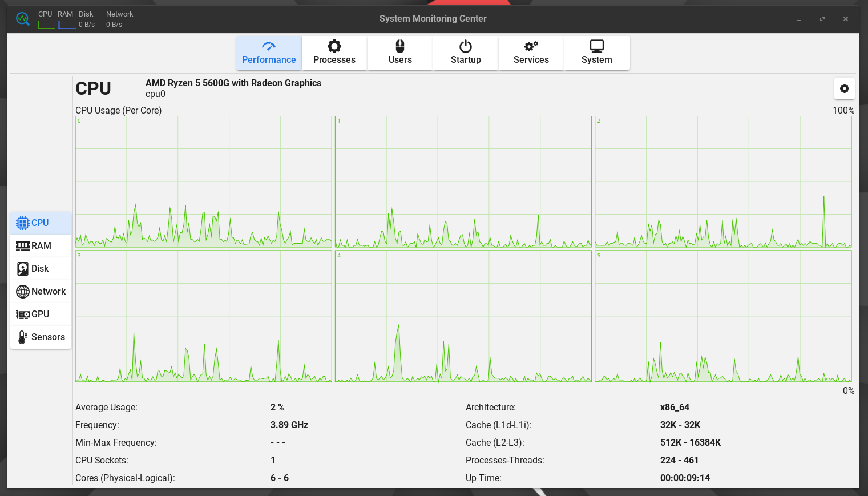Open the graph customization gear beside CPU title
Screen dimensions: 868x496
844,88
